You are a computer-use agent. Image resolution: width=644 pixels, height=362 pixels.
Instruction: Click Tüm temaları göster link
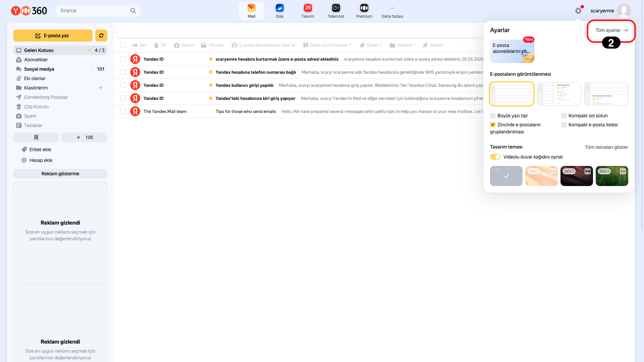[606, 147]
